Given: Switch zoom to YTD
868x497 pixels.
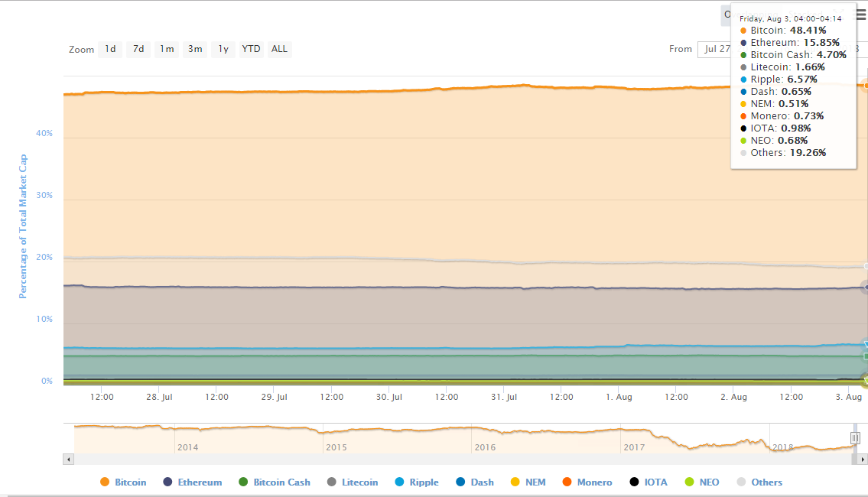Looking at the screenshot, I should [251, 49].
